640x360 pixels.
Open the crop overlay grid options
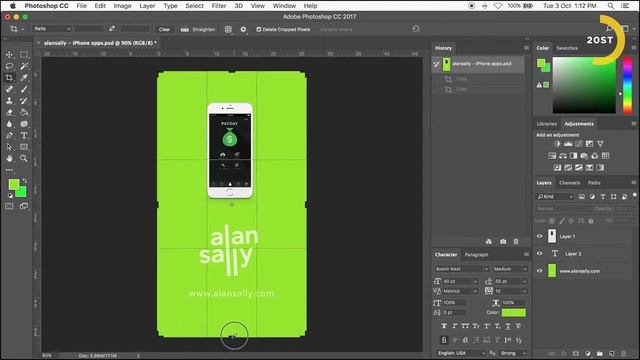point(228,29)
